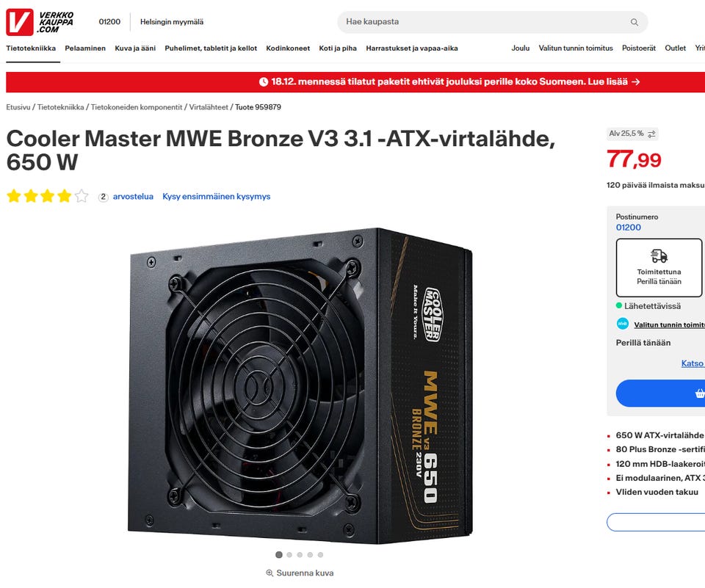Open Virtalähteet breadcrumb link

tap(209, 107)
